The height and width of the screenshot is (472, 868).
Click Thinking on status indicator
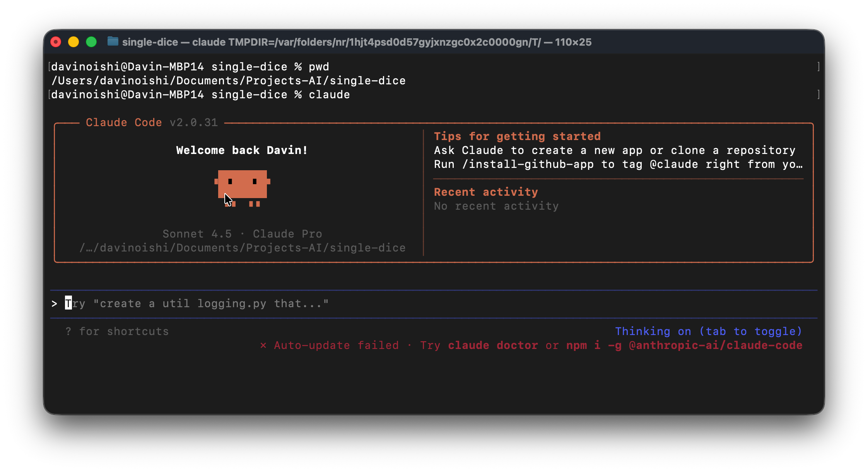pos(654,331)
